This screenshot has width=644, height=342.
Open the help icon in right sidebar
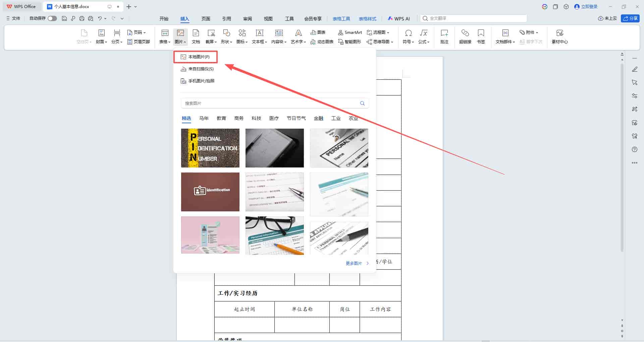point(635,149)
